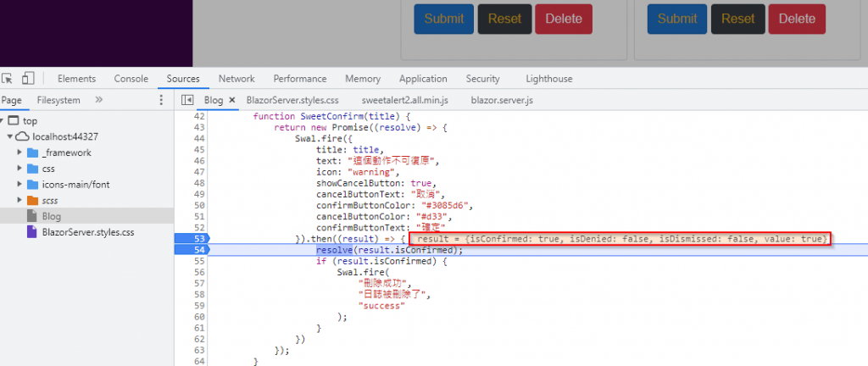
Task: Expand the _framework folder arrow
Action: pyautogui.click(x=20, y=152)
